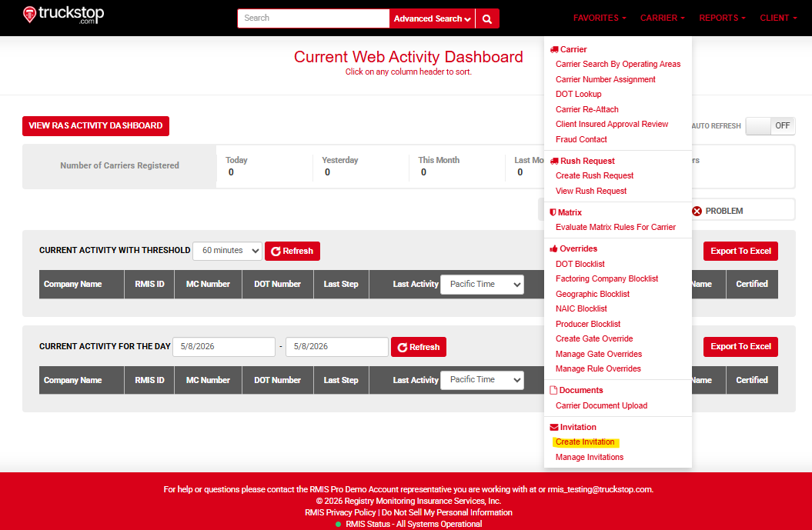Viewport: 812px width, 530px height.
Task: Open Do Not Sell My Personal Information
Action: pos(447,512)
